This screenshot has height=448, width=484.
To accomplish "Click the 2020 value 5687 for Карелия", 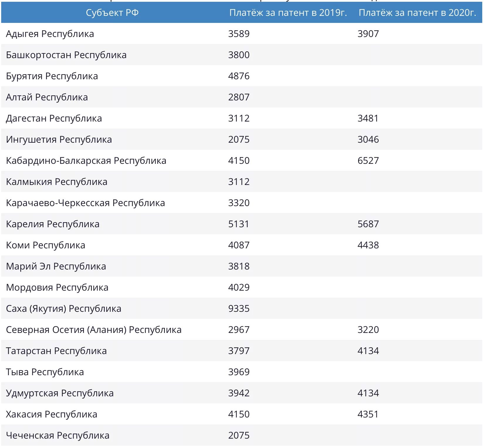I will coord(368,224).
